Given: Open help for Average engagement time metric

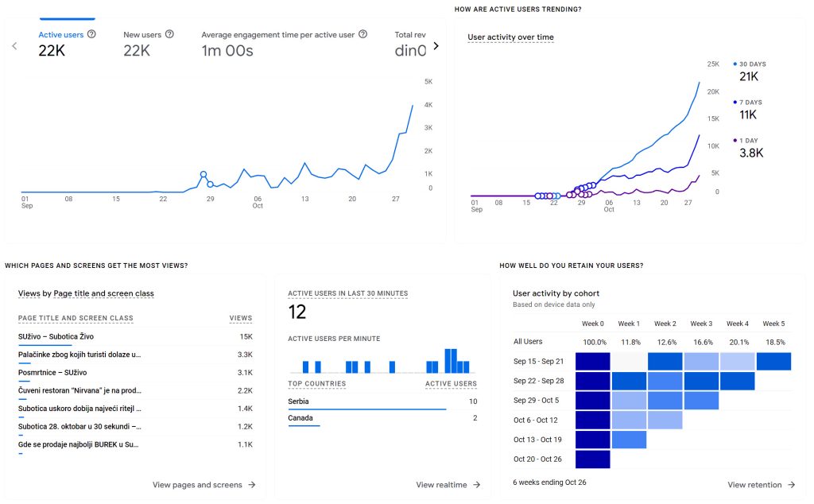Looking at the screenshot, I should [363, 35].
